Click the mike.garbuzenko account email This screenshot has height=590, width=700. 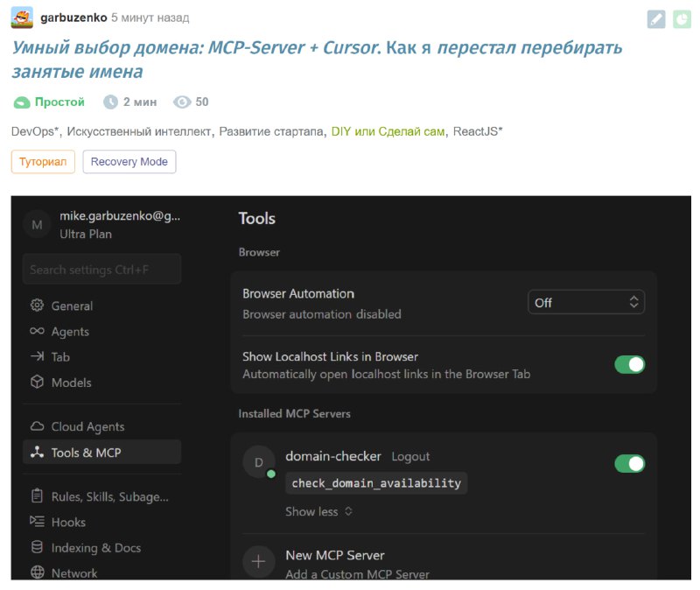(120, 215)
